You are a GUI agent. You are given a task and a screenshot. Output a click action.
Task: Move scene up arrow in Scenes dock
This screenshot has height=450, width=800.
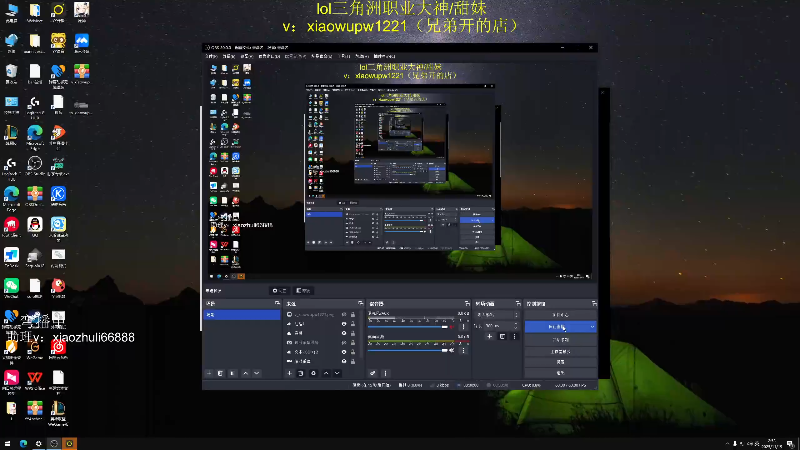pos(245,373)
